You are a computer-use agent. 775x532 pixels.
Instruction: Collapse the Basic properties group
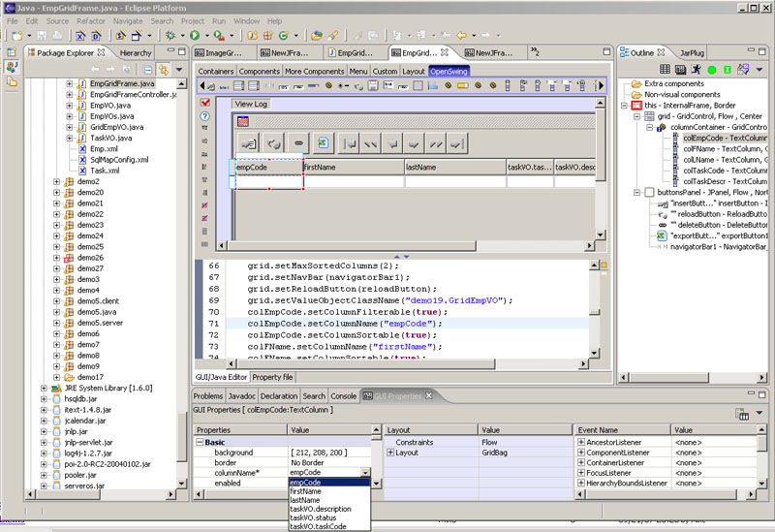199,442
